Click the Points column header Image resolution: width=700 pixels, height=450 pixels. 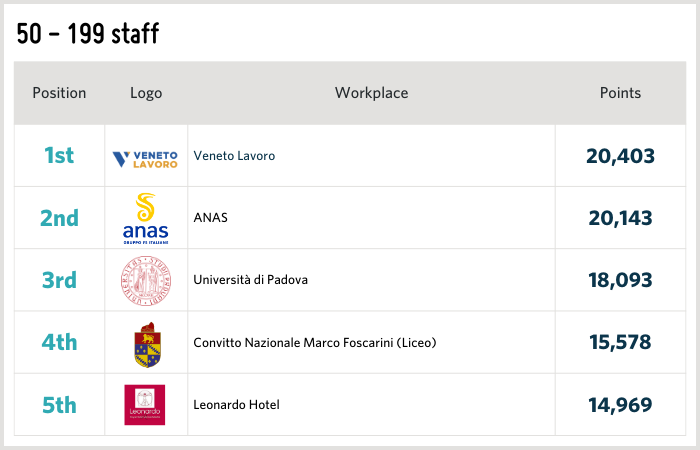620,93
